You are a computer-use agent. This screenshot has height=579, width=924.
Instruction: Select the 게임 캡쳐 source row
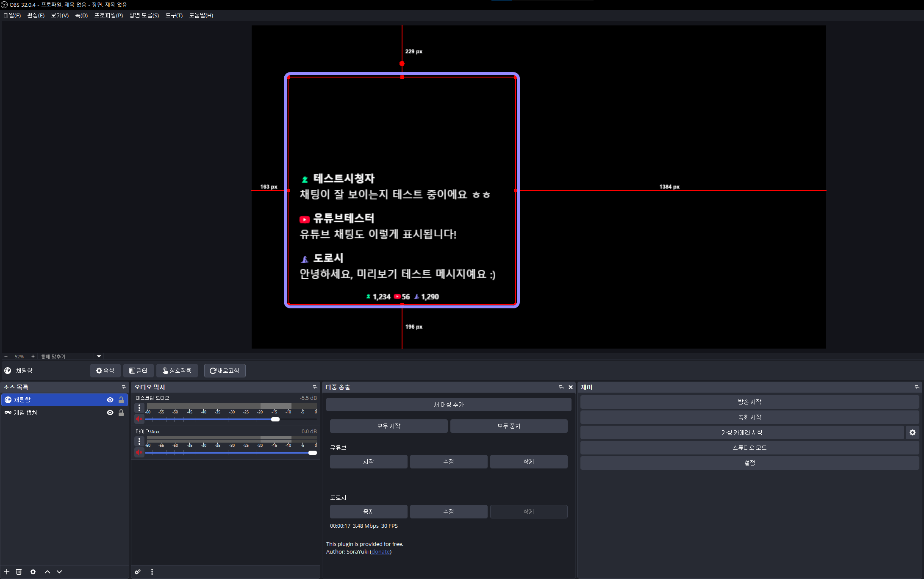(x=64, y=413)
